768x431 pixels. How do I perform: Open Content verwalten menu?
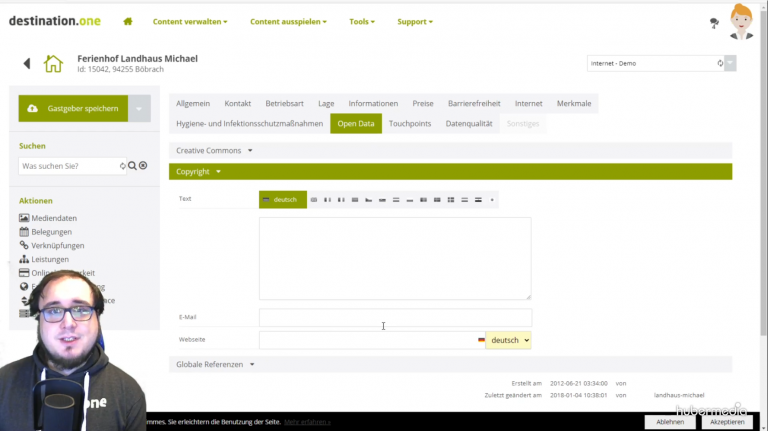[190, 22]
